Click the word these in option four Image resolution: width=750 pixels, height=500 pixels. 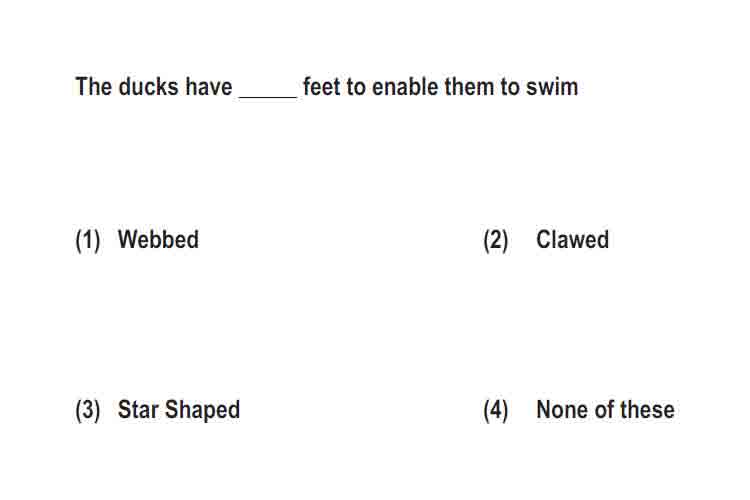(648, 410)
